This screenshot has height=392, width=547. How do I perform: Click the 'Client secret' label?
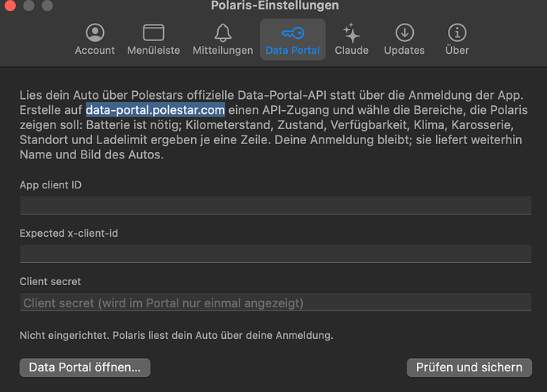click(50, 282)
